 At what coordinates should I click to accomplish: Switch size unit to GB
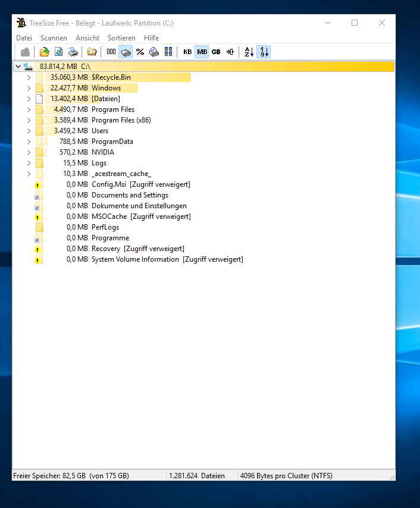coord(216,52)
